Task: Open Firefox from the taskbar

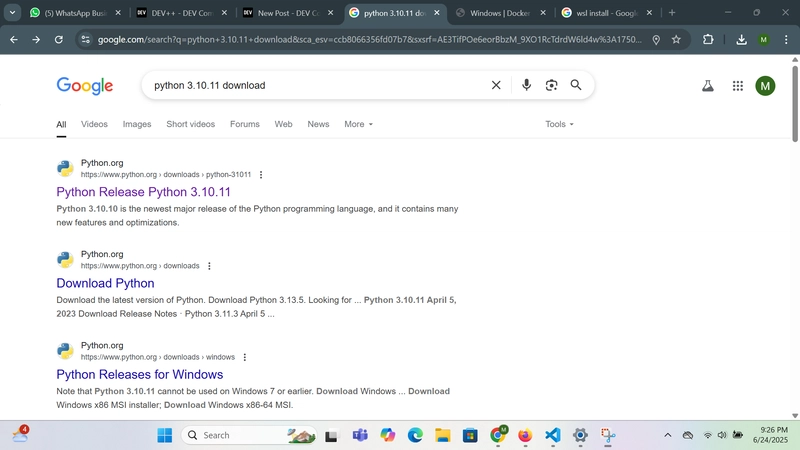Action: tap(525, 435)
